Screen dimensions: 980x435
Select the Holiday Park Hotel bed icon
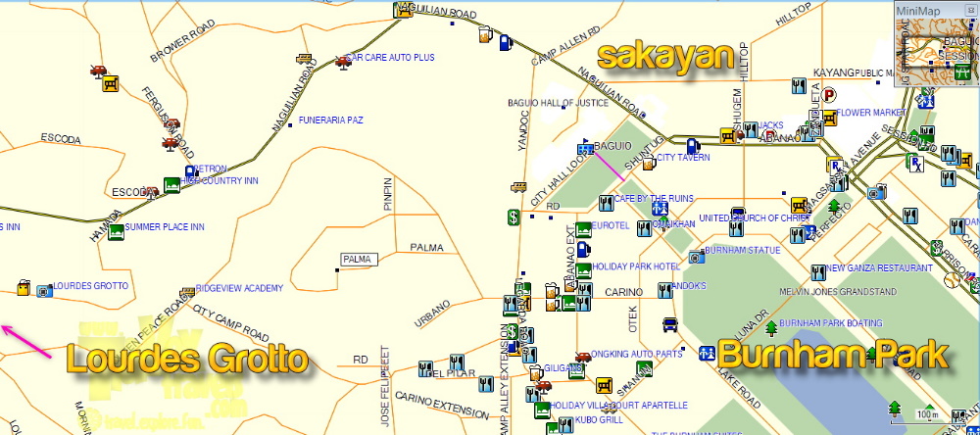coord(584,266)
